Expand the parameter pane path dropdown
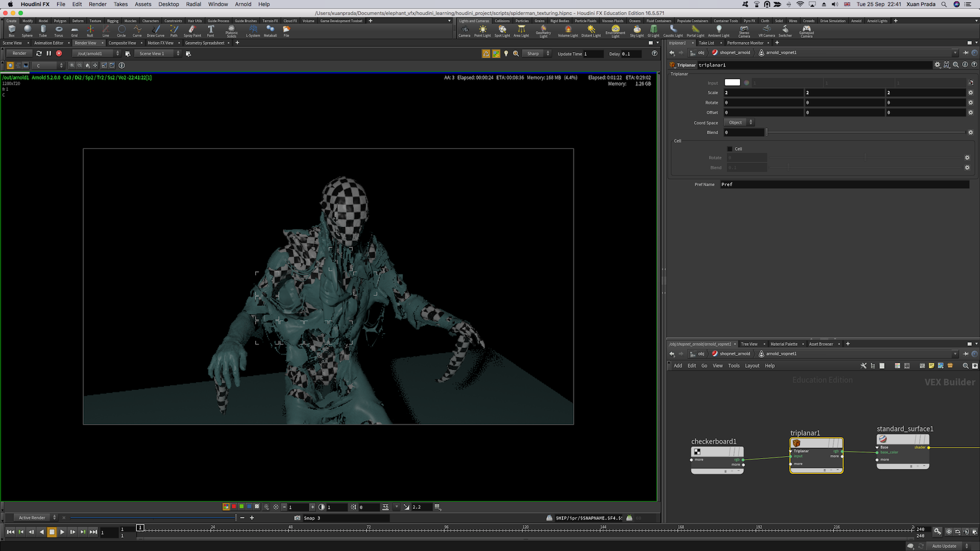The height and width of the screenshot is (551, 980). [x=955, y=53]
